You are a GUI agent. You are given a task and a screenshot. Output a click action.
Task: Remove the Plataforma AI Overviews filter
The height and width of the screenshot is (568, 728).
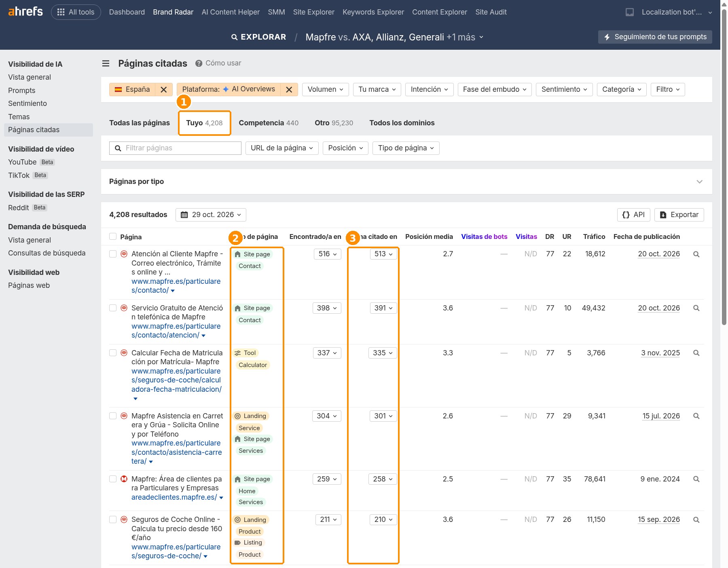point(289,90)
